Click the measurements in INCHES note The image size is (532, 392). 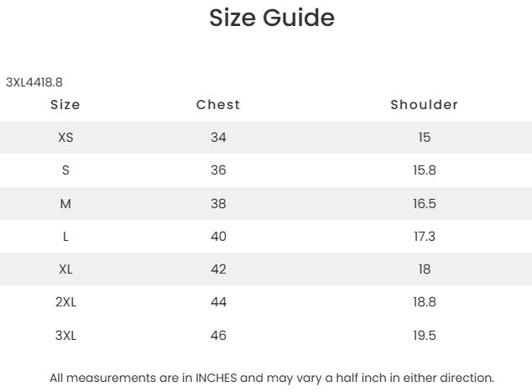coord(272,378)
